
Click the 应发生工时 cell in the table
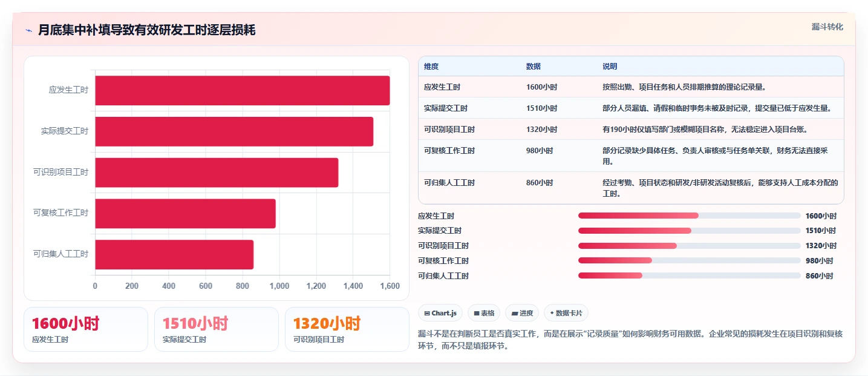(442, 87)
